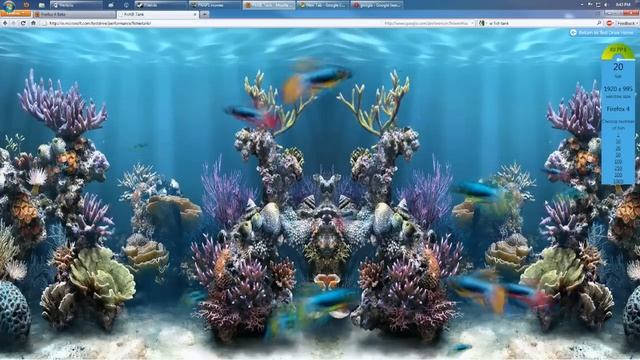Click the FPS gauge meter

coord(618,52)
